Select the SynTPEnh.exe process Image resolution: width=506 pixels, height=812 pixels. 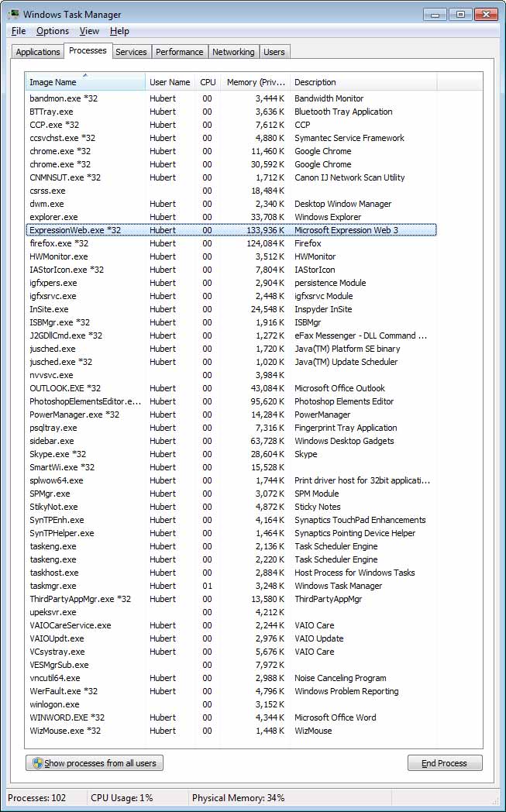click(x=231, y=520)
